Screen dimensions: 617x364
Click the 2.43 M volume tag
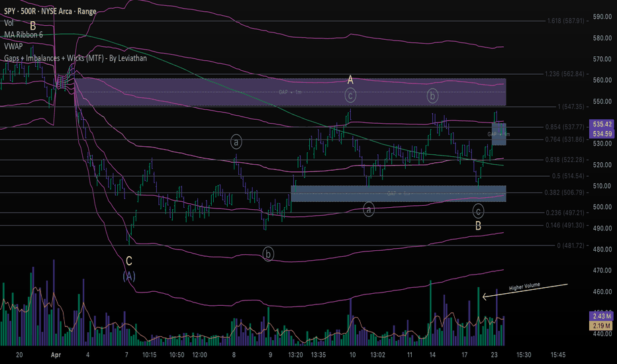[x=602, y=316]
